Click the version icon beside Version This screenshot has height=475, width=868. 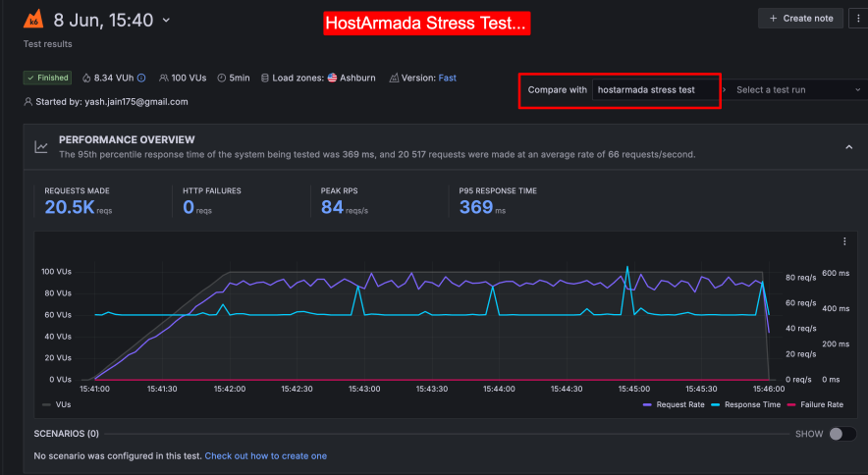[x=394, y=79]
